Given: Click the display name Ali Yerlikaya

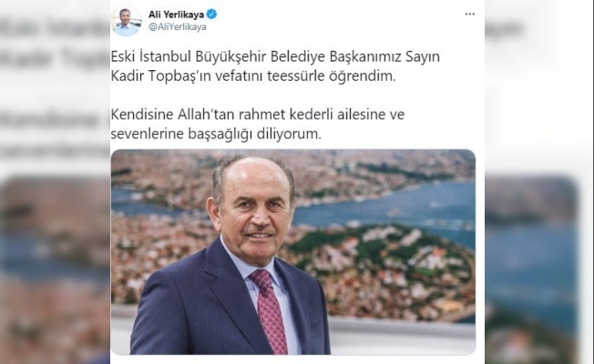Looking at the screenshot, I should pyautogui.click(x=176, y=15).
